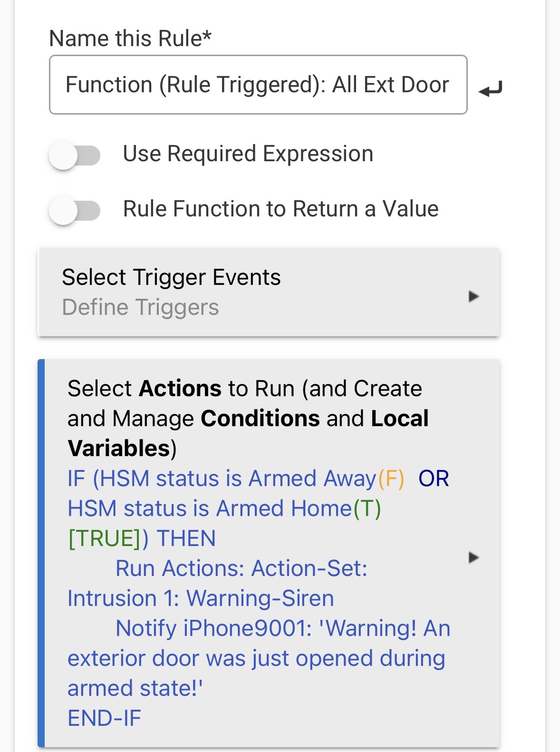The width and height of the screenshot is (560, 752).
Task: Click the Rule Function to Return a Value label
Action: pyautogui.click(x=280, y=209)
